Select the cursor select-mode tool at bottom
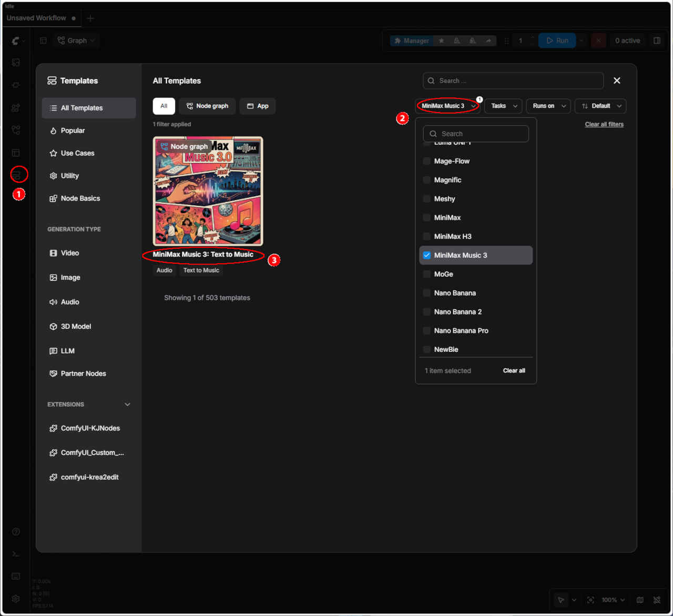 coord(561,600)
